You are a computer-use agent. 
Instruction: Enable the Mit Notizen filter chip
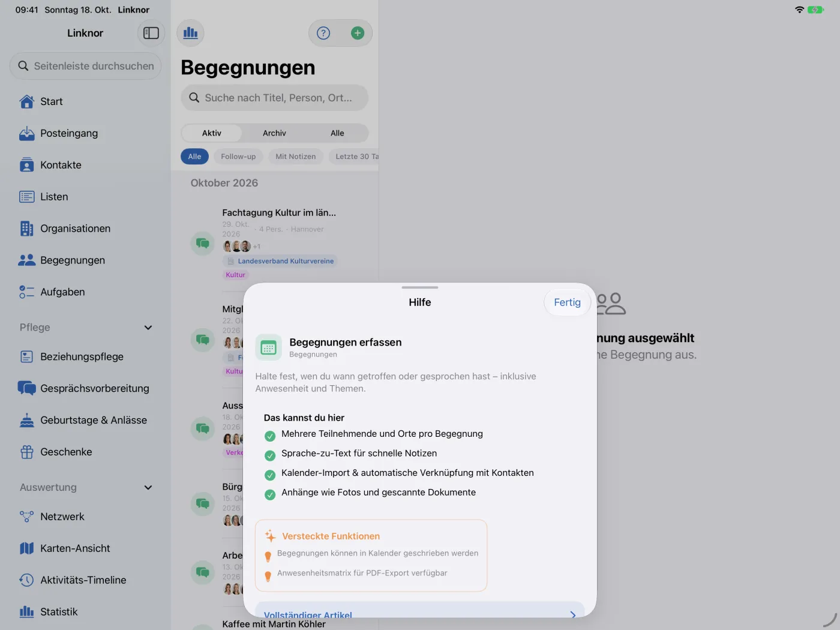296,157
